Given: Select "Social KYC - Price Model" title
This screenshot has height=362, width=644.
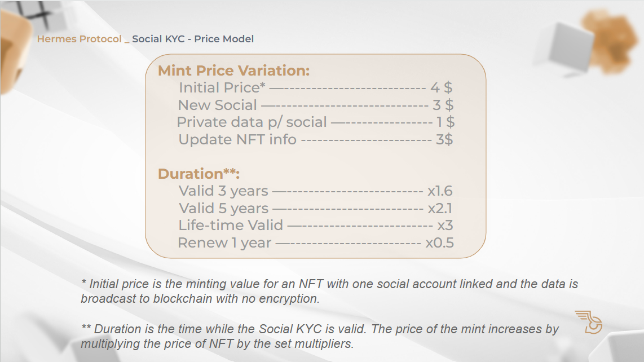Looking at the screenshot, I should coord(193,39).
